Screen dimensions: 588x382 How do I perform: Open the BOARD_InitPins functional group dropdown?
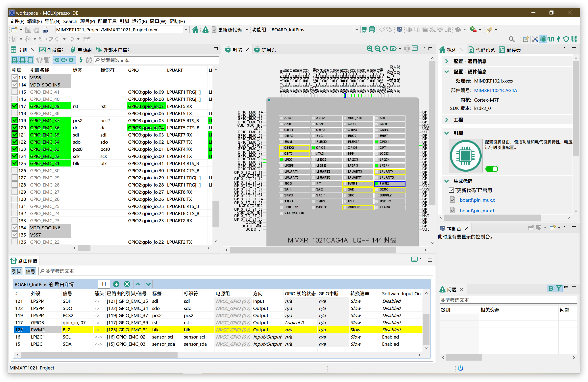coord(356,30)
